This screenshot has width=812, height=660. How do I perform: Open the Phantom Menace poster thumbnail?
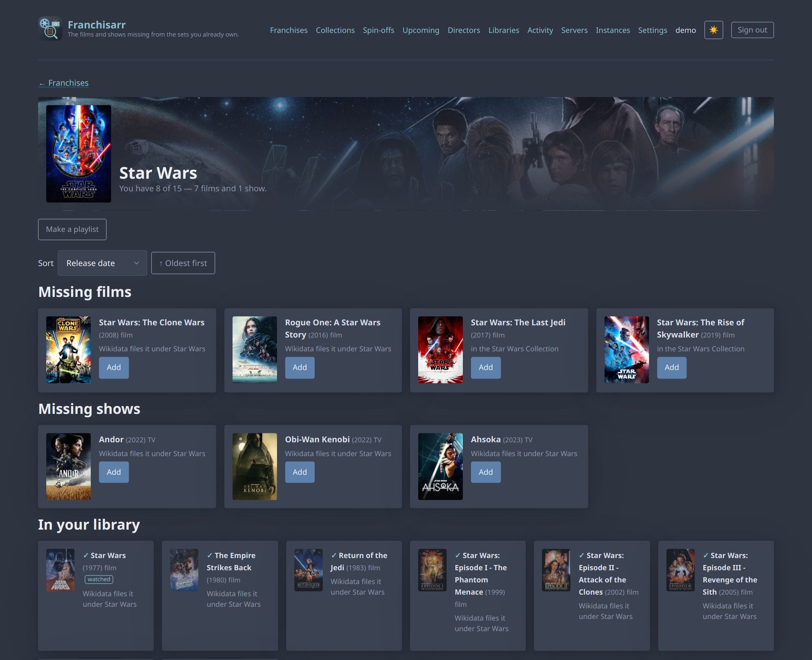click(432, 570)
